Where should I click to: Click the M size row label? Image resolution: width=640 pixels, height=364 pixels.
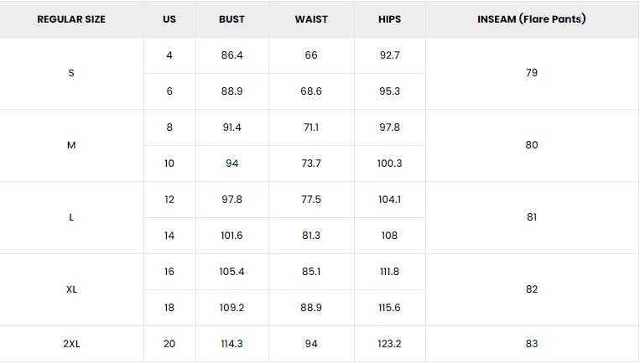point(71,145)
